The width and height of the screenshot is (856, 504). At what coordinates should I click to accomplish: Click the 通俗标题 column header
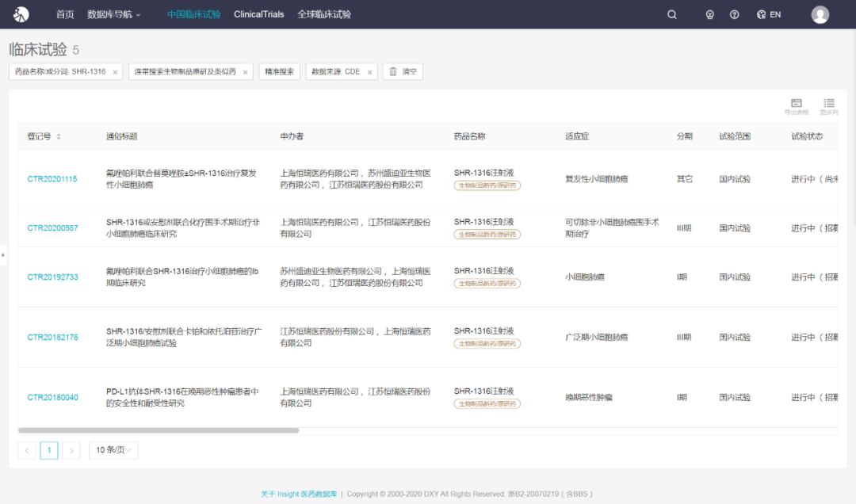point(122,136)
